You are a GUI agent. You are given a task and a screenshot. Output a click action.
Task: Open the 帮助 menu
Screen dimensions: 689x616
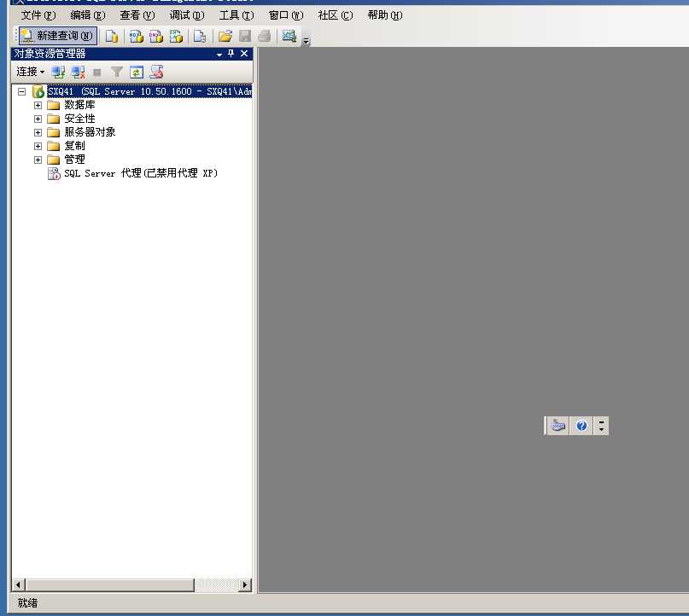tap(385, 15)
